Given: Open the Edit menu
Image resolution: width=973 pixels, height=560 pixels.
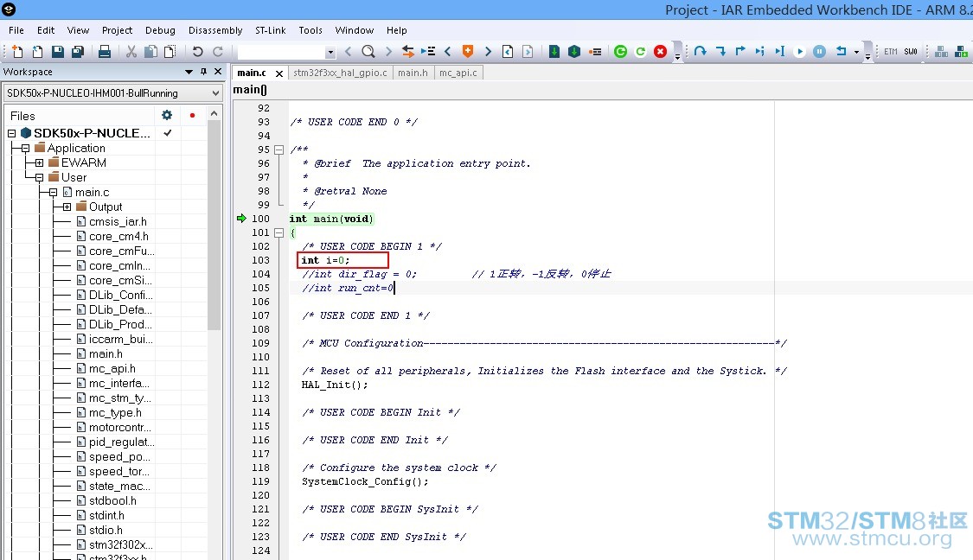Looking at the screenshot, I should pyautogui.click(x=45, y=30).
